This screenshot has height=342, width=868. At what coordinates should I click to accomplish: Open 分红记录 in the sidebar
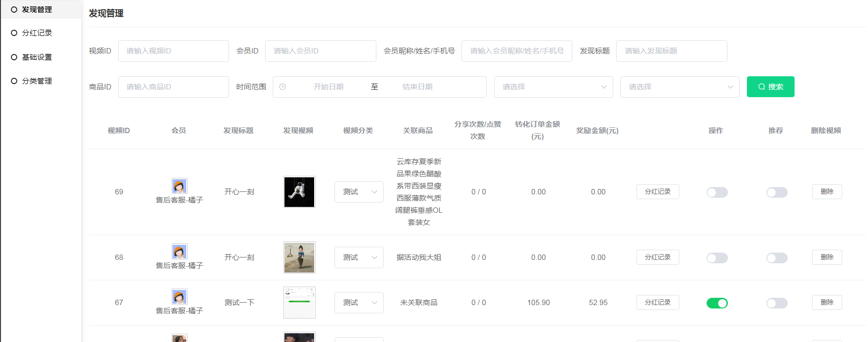point(37,33)
